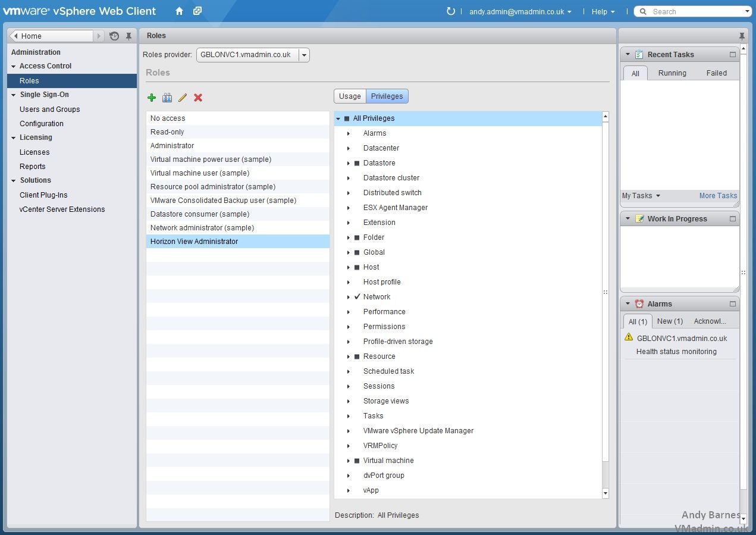Clone the selected role icon
The width and height of the screenshot is (756, 535).
click(x=167, y=98)
